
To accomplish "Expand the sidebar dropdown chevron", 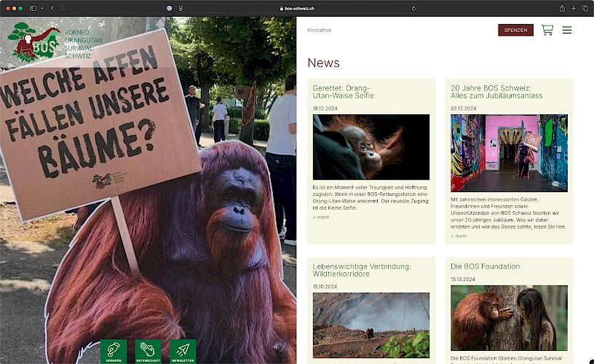I will (42, 8).
